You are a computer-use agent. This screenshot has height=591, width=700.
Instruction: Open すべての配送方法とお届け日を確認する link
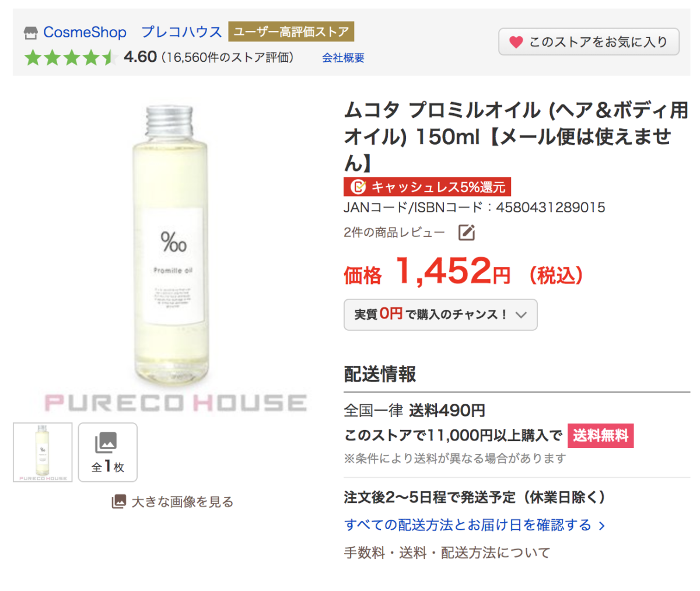[x=468, y=525]
